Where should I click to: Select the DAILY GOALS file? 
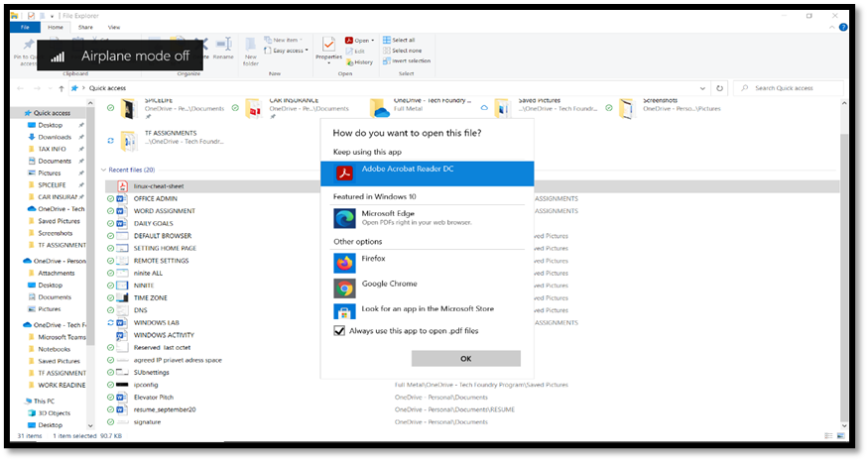point(154,224)
